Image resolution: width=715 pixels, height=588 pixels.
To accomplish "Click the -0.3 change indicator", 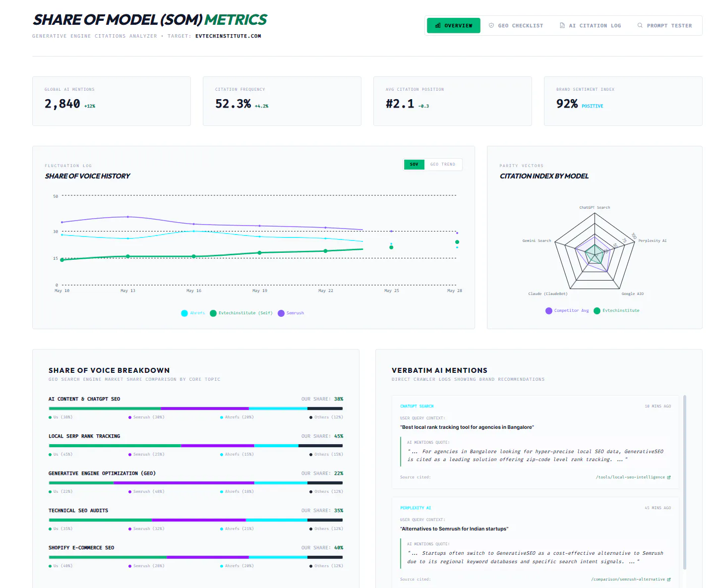I will coord(423,106).
